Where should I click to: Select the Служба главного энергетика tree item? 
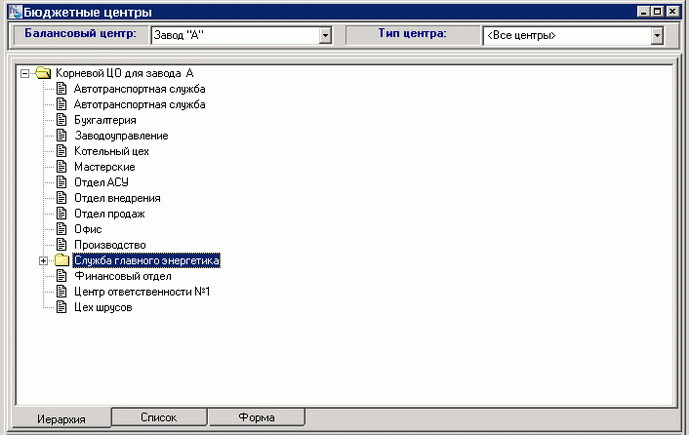(146, 261)
